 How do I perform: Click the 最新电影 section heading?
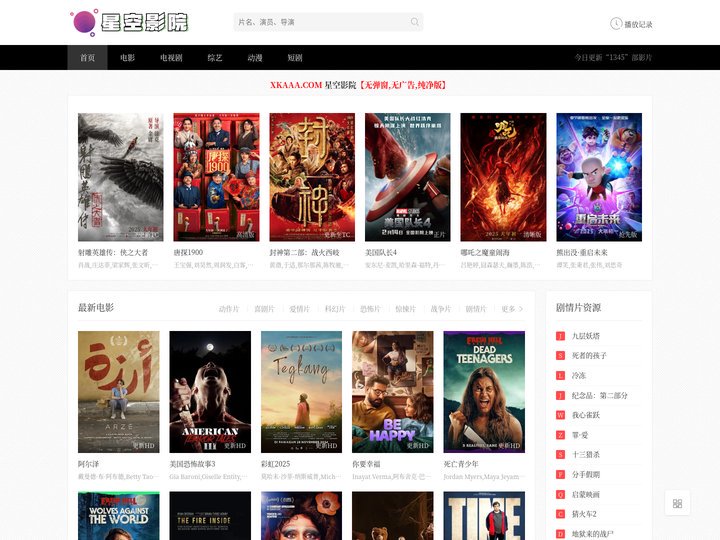pyautogui.click(x=96, y=308)
